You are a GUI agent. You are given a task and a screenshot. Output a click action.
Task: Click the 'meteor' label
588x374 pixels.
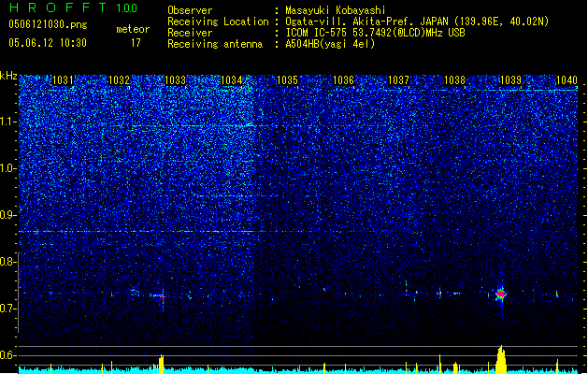tap(133, 29)
